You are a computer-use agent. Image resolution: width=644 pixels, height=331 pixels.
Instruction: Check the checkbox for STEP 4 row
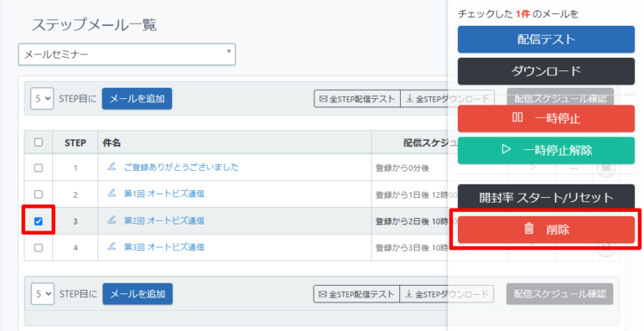[x=39, y=248]
